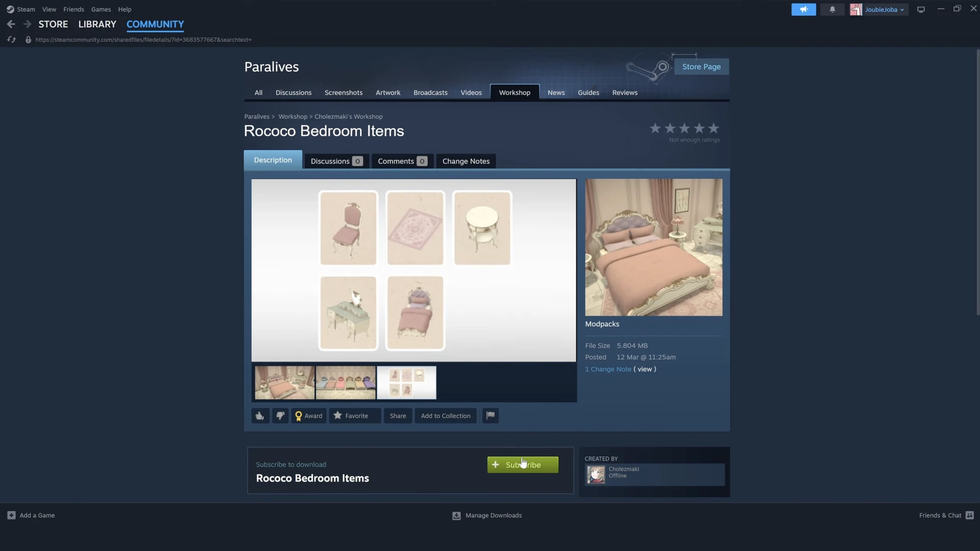Go back with the left arrow
980x551 pixels.
pos(11,24)
